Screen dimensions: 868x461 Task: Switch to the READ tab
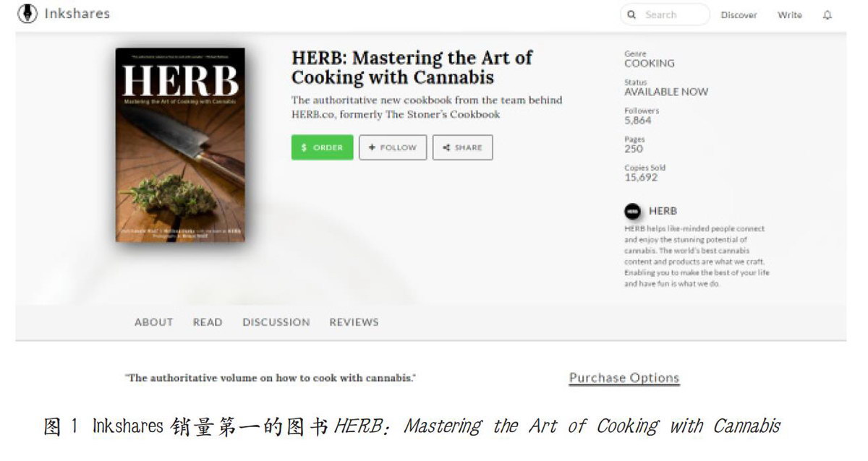tap(208, 322)
